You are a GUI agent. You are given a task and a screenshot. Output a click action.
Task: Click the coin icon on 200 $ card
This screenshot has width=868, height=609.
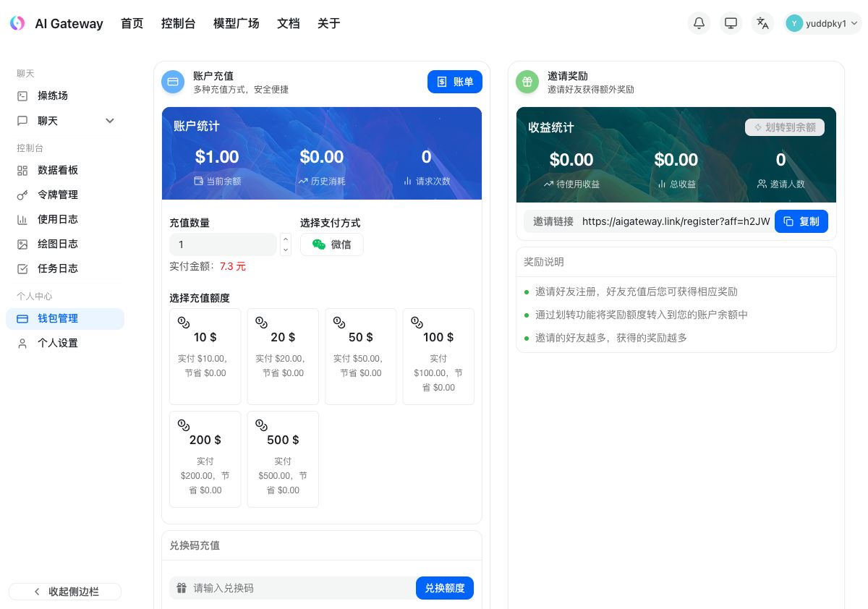pos(184,425)
